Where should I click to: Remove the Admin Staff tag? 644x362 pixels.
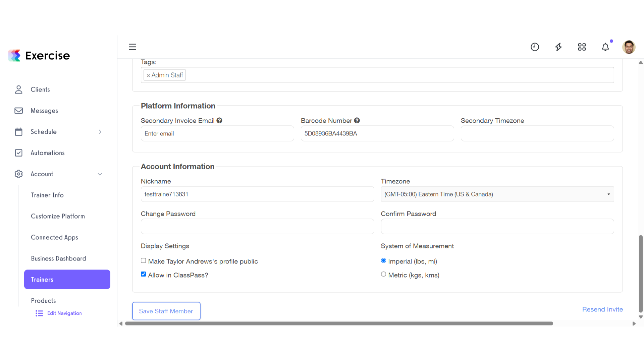point(148,75)
